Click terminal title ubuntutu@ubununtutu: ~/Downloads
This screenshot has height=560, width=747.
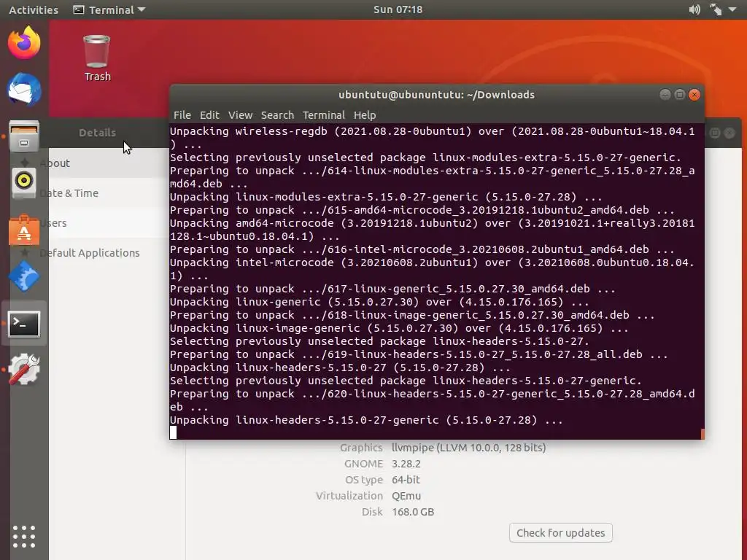click(x=436, y=95)
